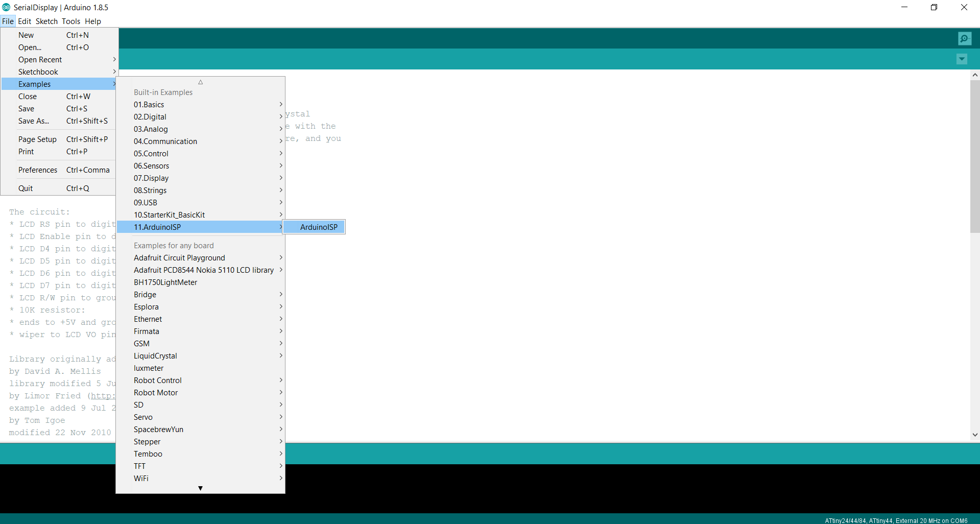Expand 03.Analog examples

click(201, 129)
